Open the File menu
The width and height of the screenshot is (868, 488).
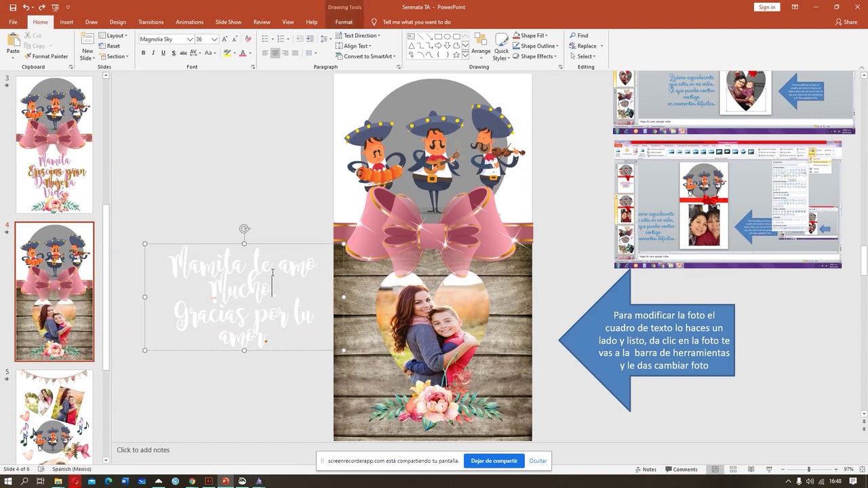(13, 22)
